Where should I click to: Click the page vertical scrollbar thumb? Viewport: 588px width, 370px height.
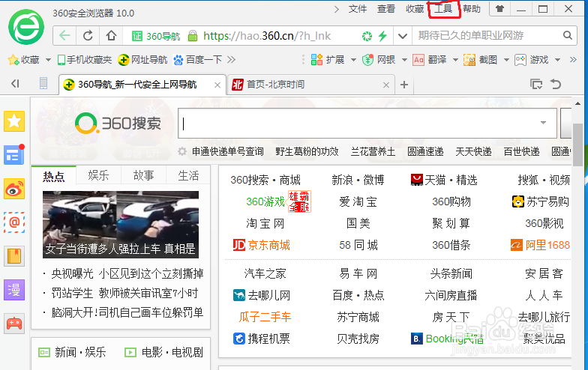[577, 145]
